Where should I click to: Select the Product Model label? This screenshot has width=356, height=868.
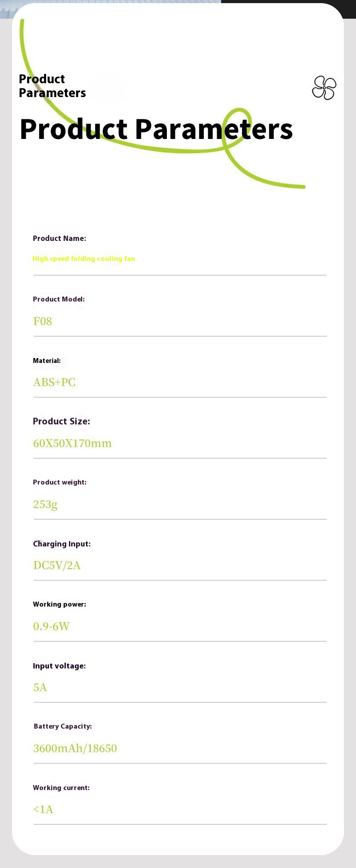point(59,299)
